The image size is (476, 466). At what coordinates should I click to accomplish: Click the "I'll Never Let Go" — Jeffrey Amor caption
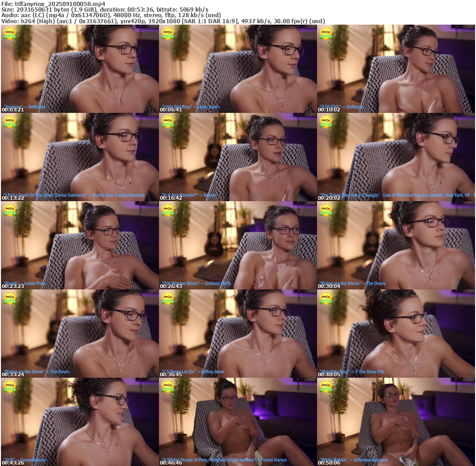click(193, 372)
